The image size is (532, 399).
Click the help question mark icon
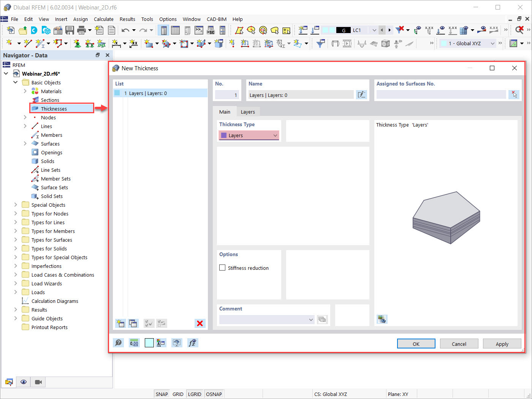(x=119, y=343)
